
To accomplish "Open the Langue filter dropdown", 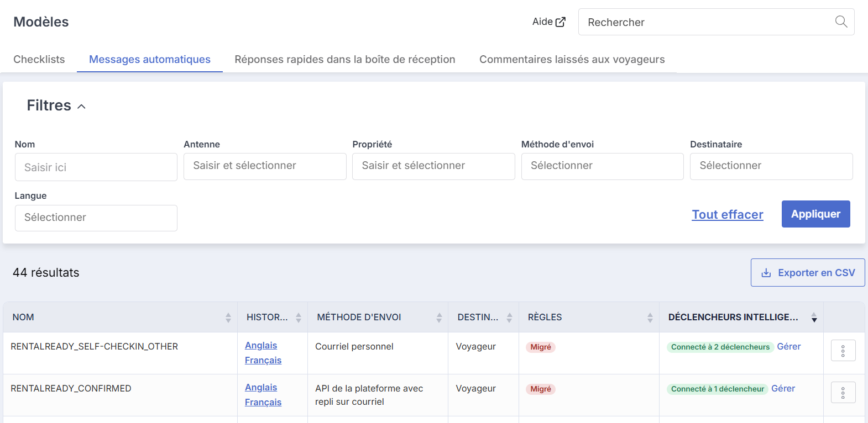I will 96,218.
